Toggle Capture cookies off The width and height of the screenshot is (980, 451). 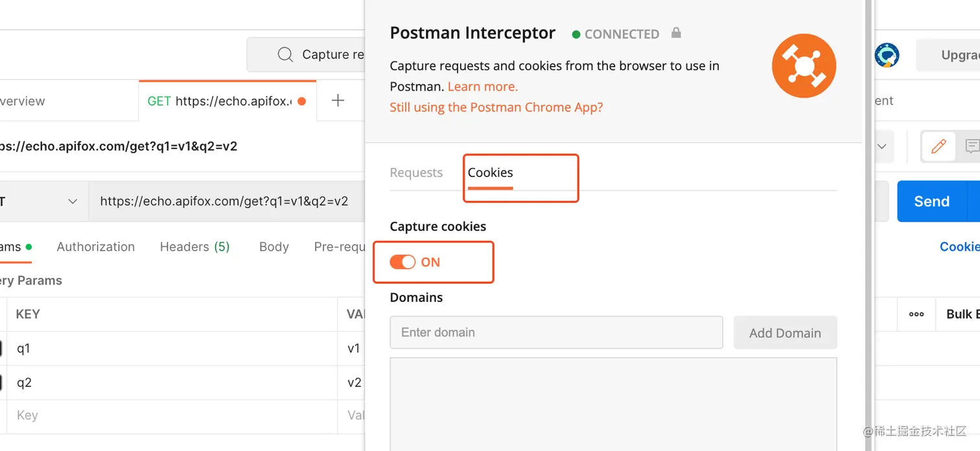[402, 262]
